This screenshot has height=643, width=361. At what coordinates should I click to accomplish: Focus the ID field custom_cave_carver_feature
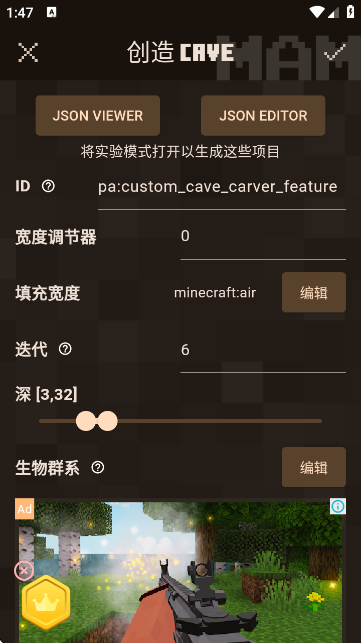point(222,187)
